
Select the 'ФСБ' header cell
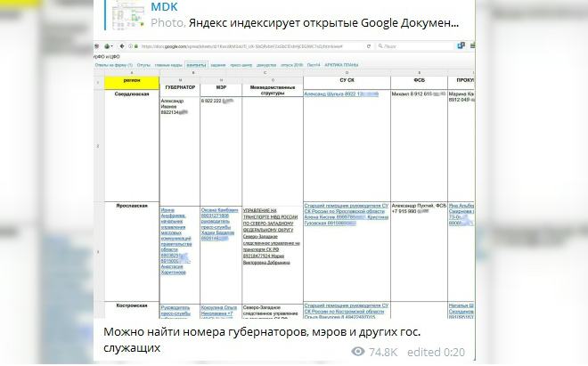[x=419, y=83]
